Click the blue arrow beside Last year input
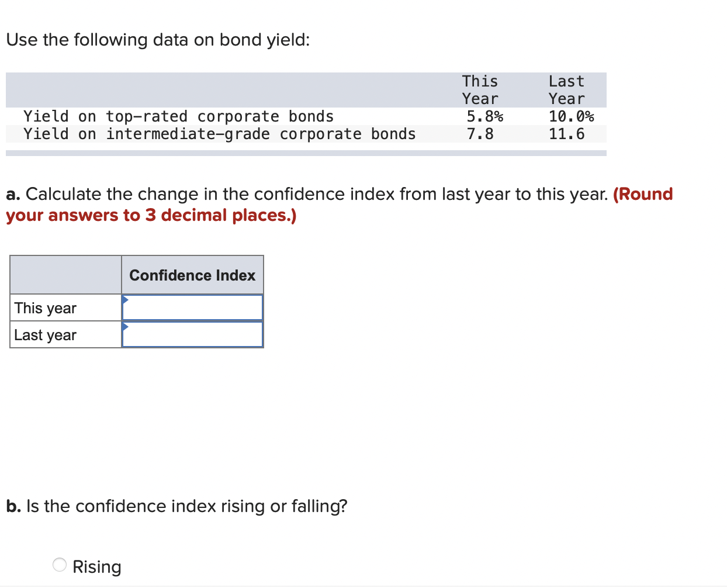Viewport: 727px width, 588px height. 124,326
